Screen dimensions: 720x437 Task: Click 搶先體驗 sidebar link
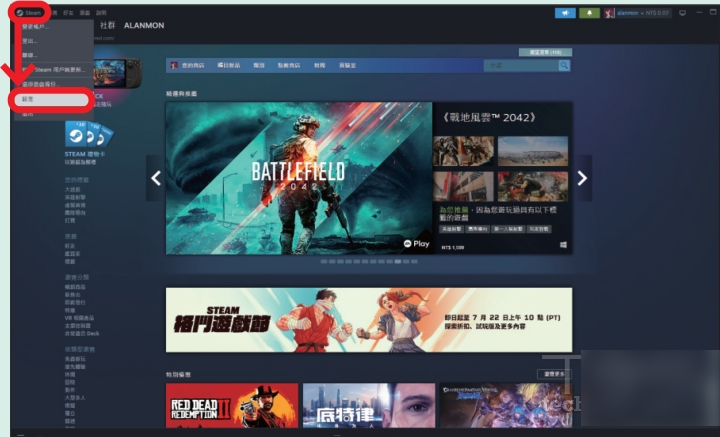click(x=75, y=367)
